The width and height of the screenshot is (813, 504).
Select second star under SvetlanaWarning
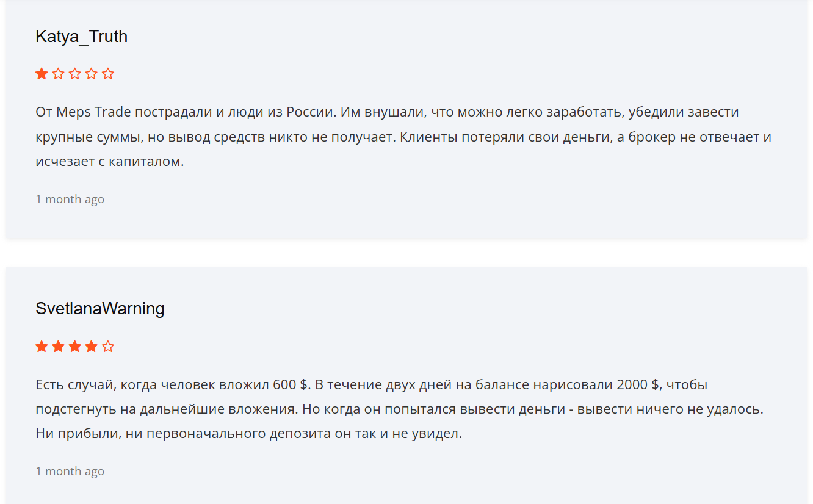click(x=58, y=347)
